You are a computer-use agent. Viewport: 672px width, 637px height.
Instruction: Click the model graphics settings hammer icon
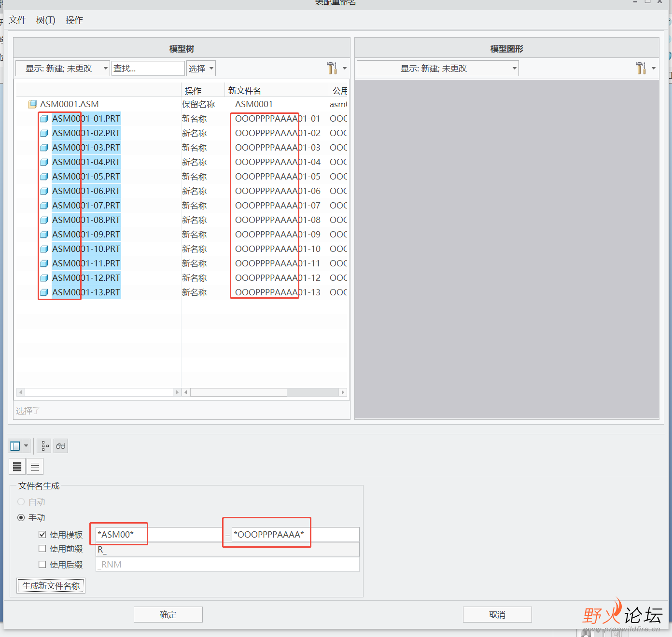pyautogui.click(x=641, y=69)
